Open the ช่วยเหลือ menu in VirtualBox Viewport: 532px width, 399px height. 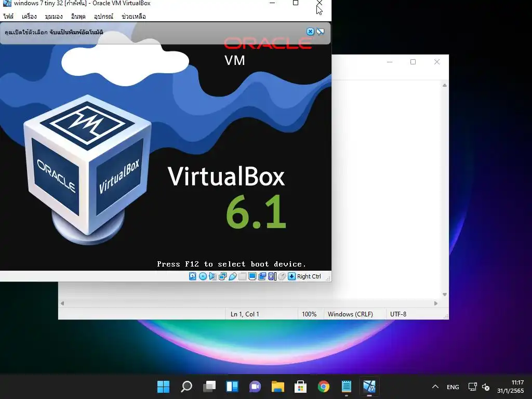[134, 16]
